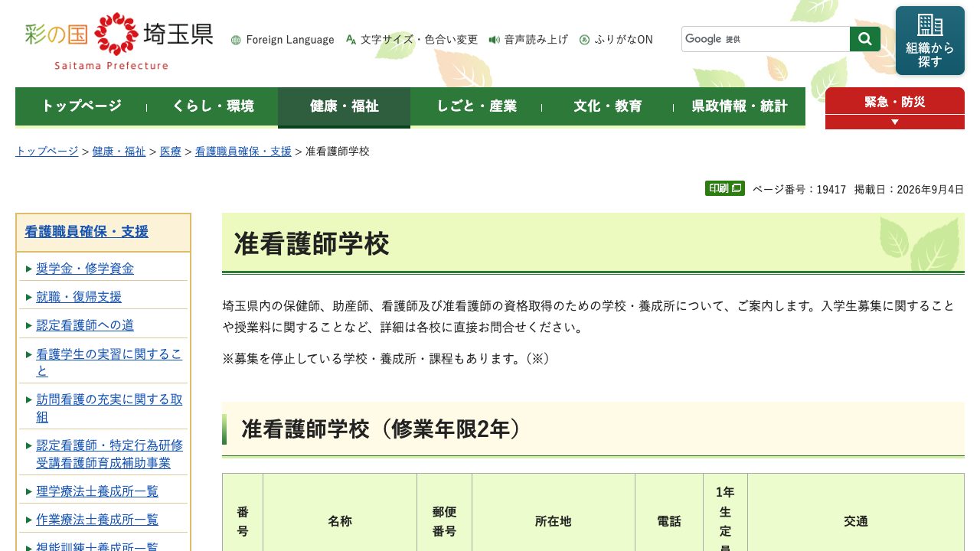The height and width of the screenshot is (551, 980).
Task: Open Foreign Language options
Action: 283,40
